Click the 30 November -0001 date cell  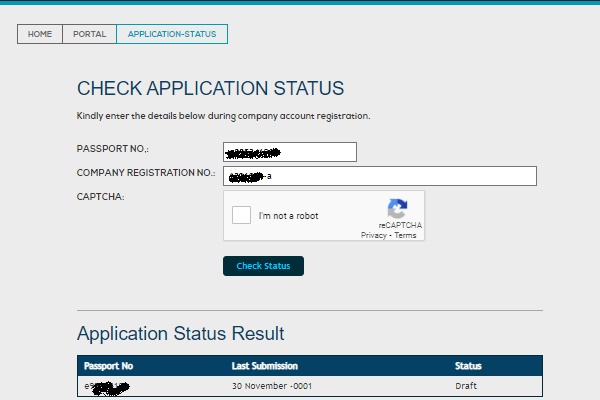coord(273,386)
